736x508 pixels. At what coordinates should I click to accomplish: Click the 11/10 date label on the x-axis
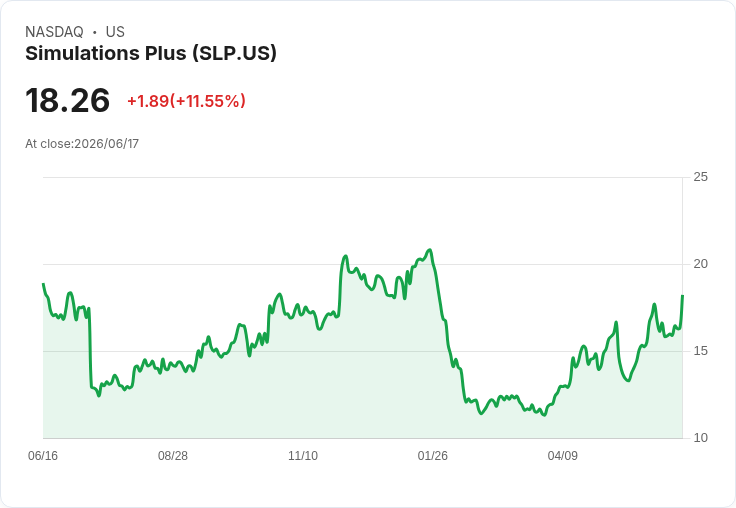pyautogui.click(x=303, y=456)
